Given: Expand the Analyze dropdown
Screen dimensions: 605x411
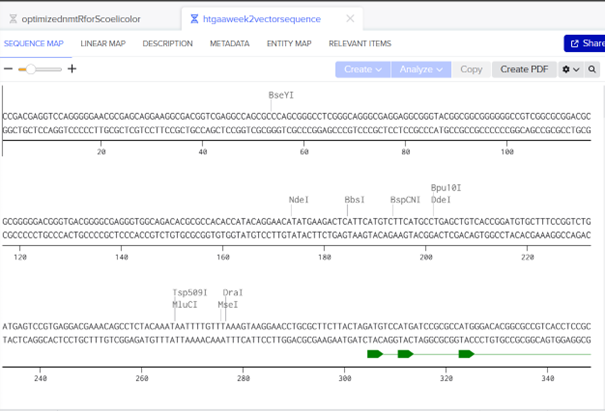Looking at the screenshot, I should (420, 69).
